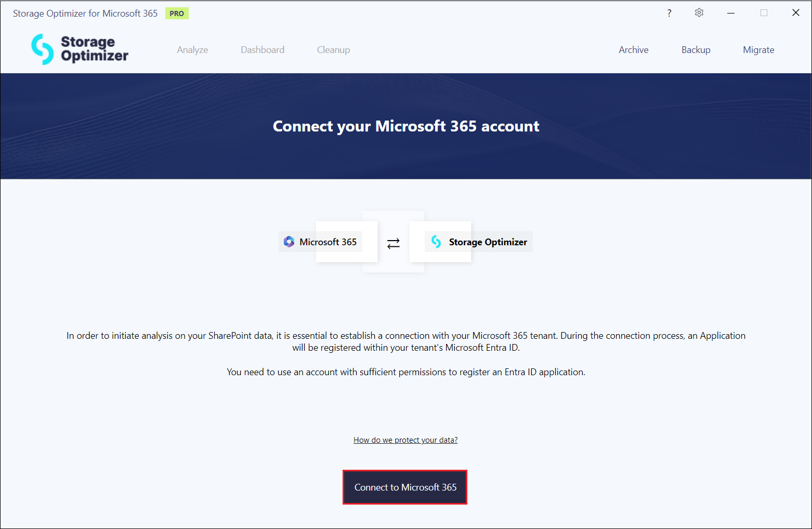Open the 'How do we protect your data?' link
The image size is (812, 529).
click(x=405, y=440)
